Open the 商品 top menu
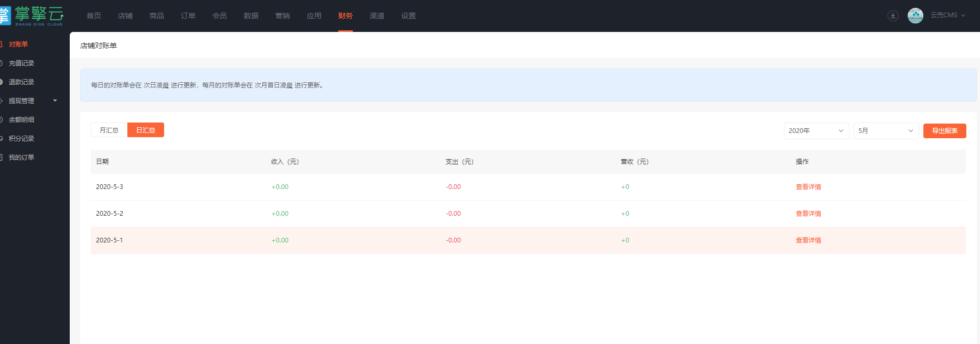 (157, 16)
